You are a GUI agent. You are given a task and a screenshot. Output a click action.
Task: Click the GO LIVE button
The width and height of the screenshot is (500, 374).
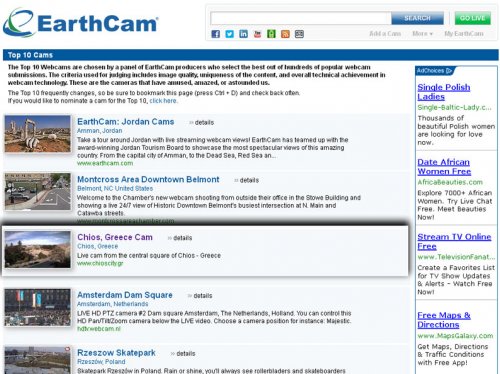(x=473, y=18)
